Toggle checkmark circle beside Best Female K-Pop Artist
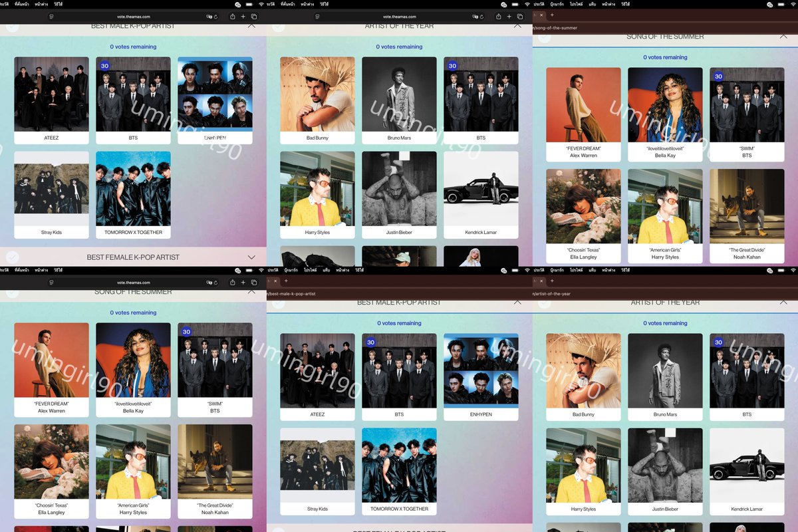This screenshot has height=532, width=798. click(13, 257)
